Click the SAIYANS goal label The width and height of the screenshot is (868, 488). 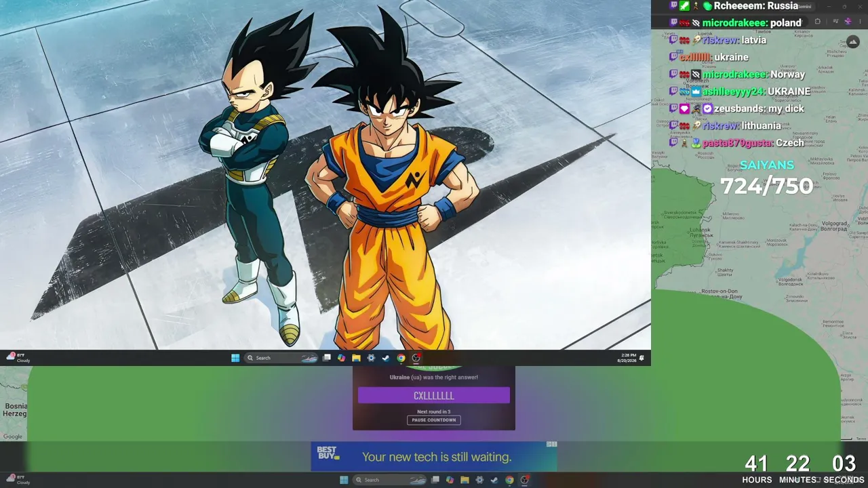(x=767, y=165)
